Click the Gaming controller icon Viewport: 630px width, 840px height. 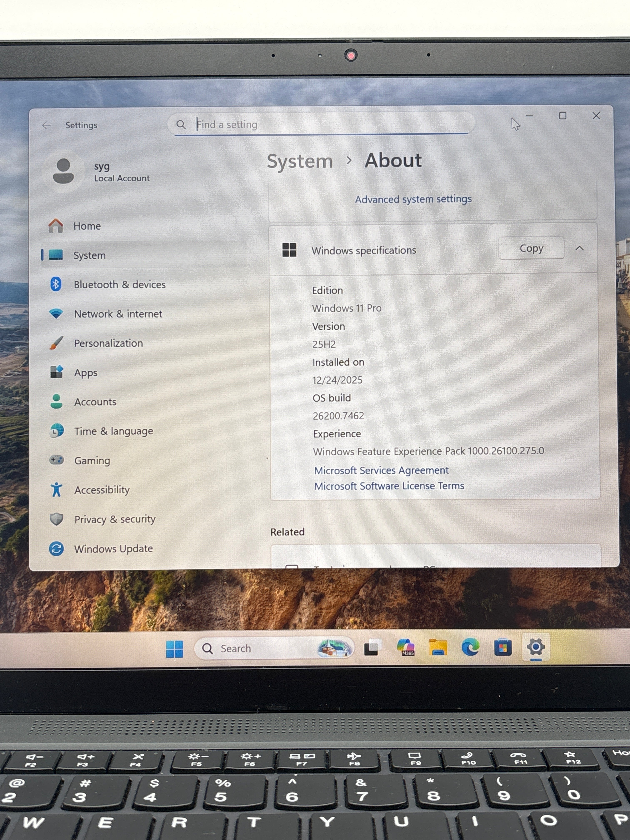(x=57, y=460)
